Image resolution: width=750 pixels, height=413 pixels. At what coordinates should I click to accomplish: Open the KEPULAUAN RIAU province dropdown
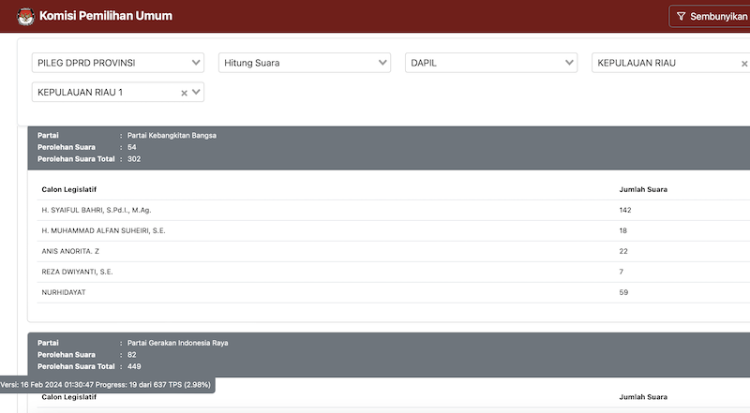(x=671, y=63)
